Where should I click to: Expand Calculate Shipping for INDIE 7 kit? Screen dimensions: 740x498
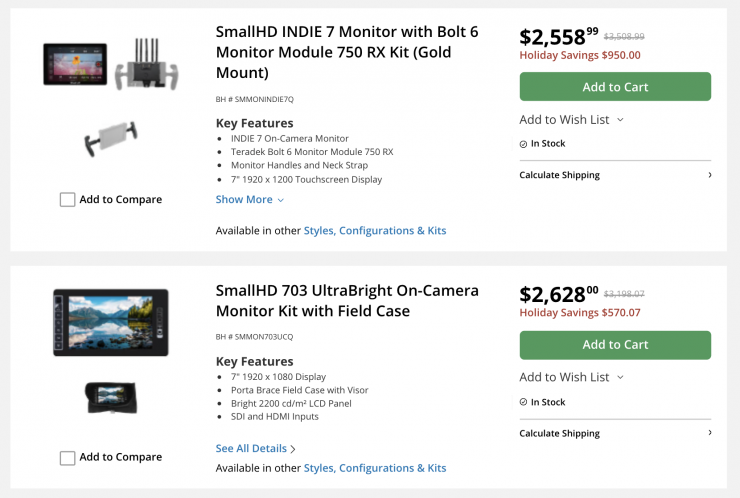tap(615, 175)
